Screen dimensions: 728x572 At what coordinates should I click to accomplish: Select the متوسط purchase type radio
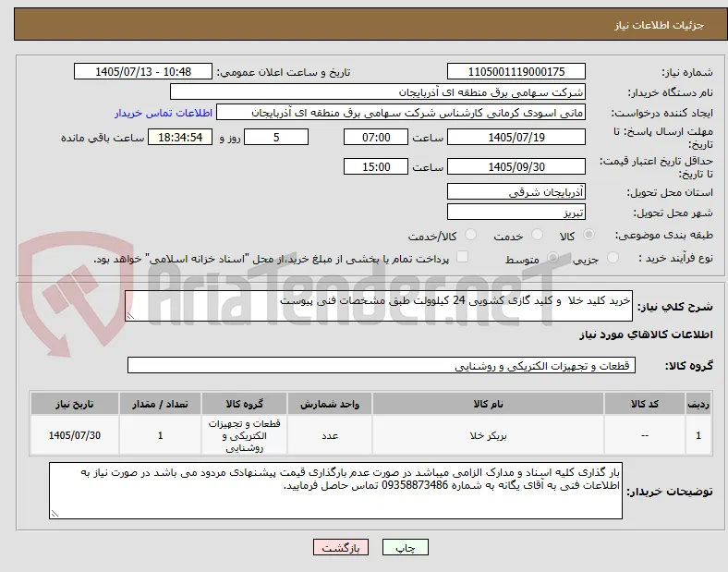(552, 257)
